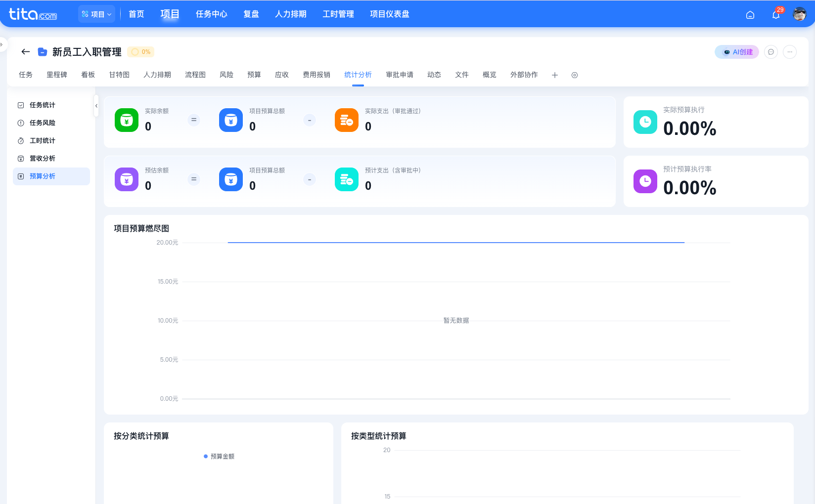This screenshot has height=504, width=815.
Task: Click the blue project folder icon
Action: click(x=43, y=51)
